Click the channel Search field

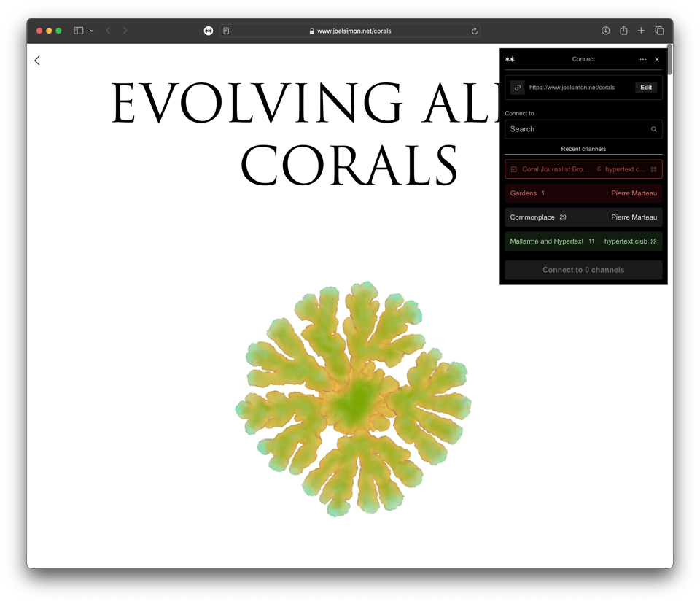pos(576,129)
